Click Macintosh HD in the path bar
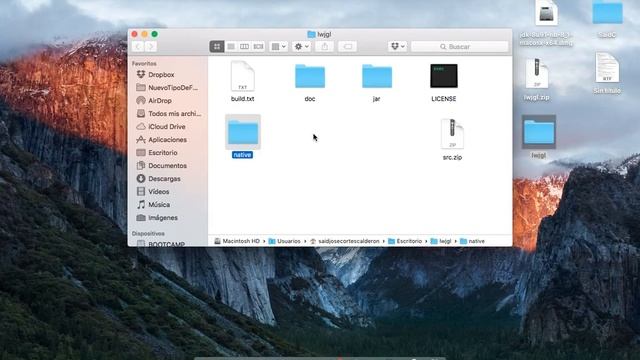The width and height of the screenshot is (640, 360). [x=237, y=241]
